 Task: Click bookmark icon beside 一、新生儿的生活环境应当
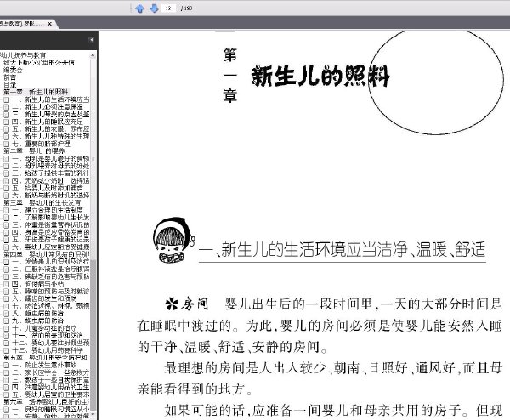click(x=7, y=99)
